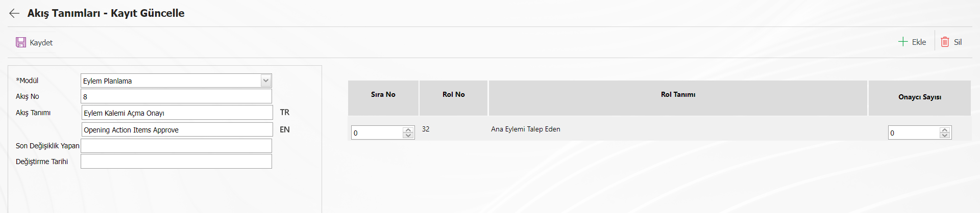
Task: Click the Kaydet save disk icon
Action: 21,42
